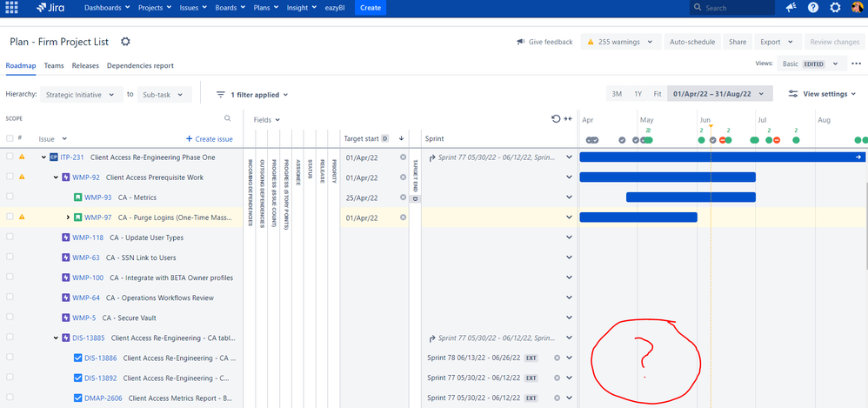
Task: Click the blue Create button
Action: tap(370, 8)
